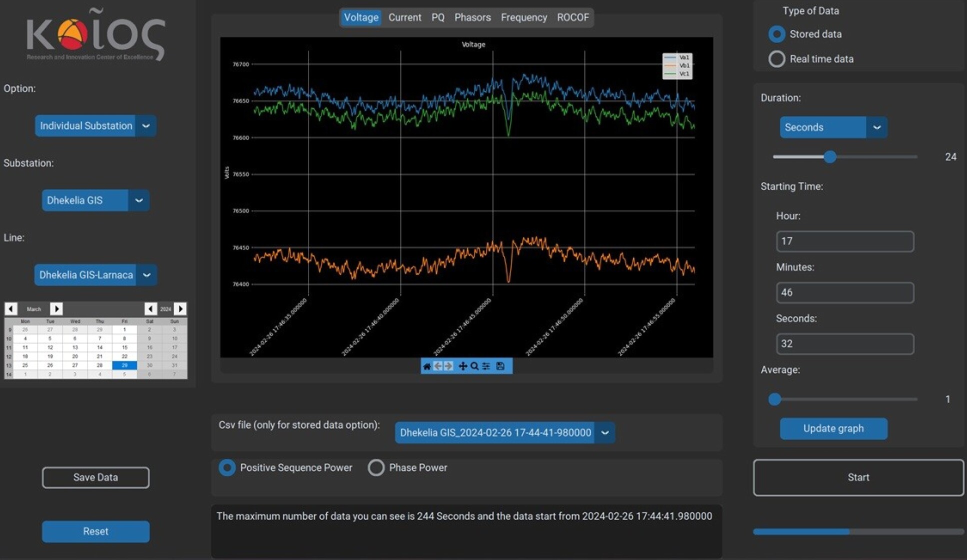This screenshot has width=967, height=560.
Task: Click the Update graph button
Action: (x=833, y=429)
